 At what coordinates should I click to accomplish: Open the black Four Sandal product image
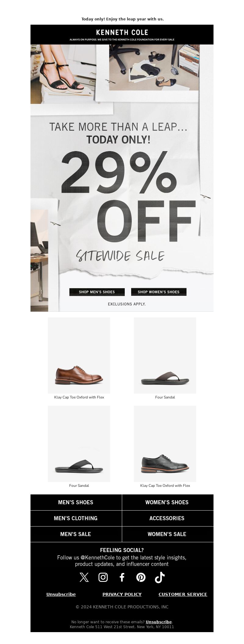point(79,444)
